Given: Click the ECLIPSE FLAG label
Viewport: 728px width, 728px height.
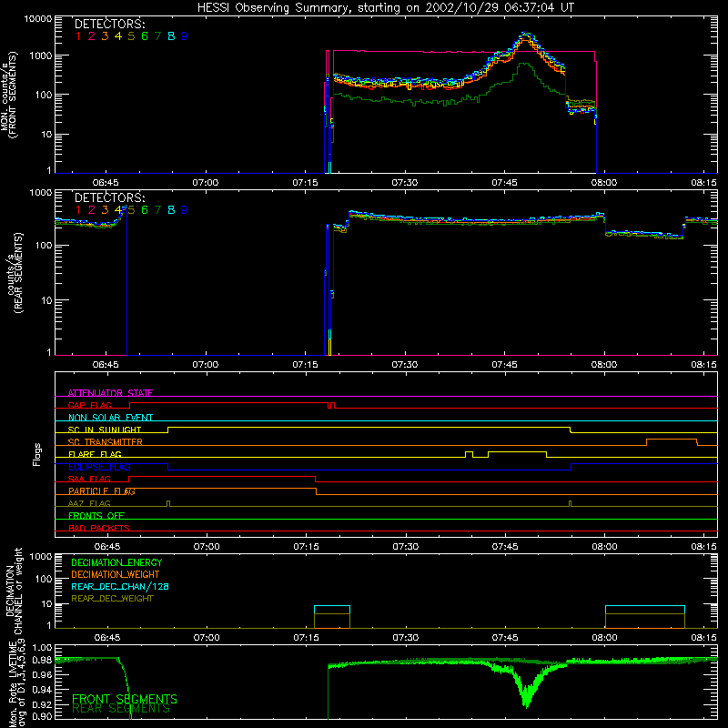Looking at the screenshot, I should click(99, 467).
